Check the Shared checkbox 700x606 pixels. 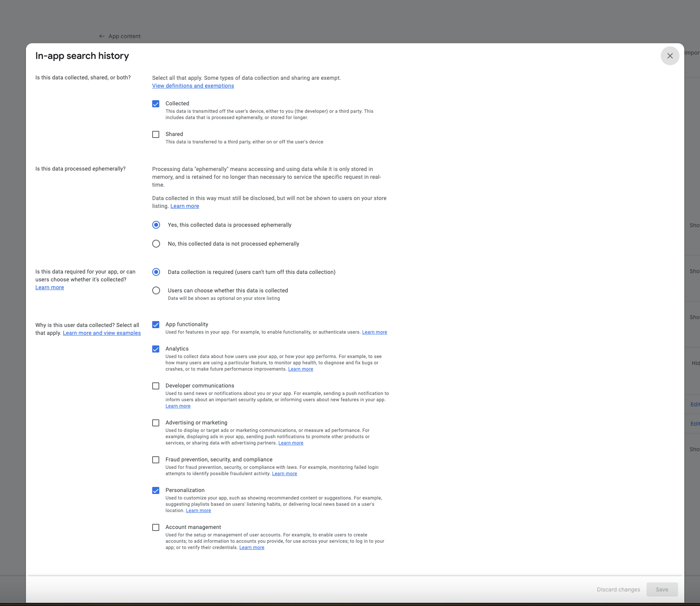coord(156,134)
